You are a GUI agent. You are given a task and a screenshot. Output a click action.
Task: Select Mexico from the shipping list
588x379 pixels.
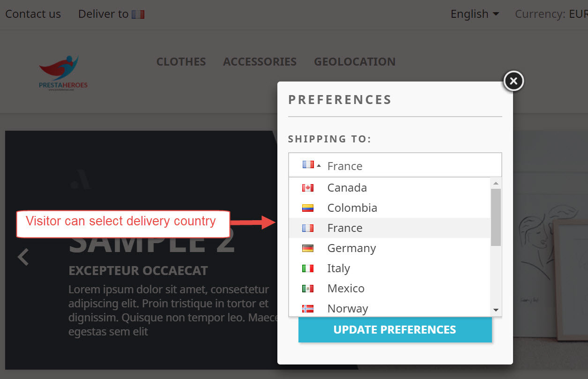coord(346,289)
